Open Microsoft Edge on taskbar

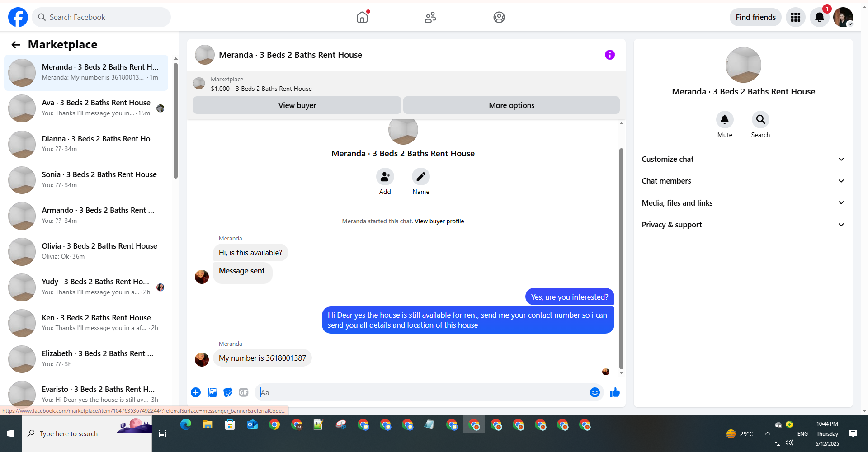186,425
